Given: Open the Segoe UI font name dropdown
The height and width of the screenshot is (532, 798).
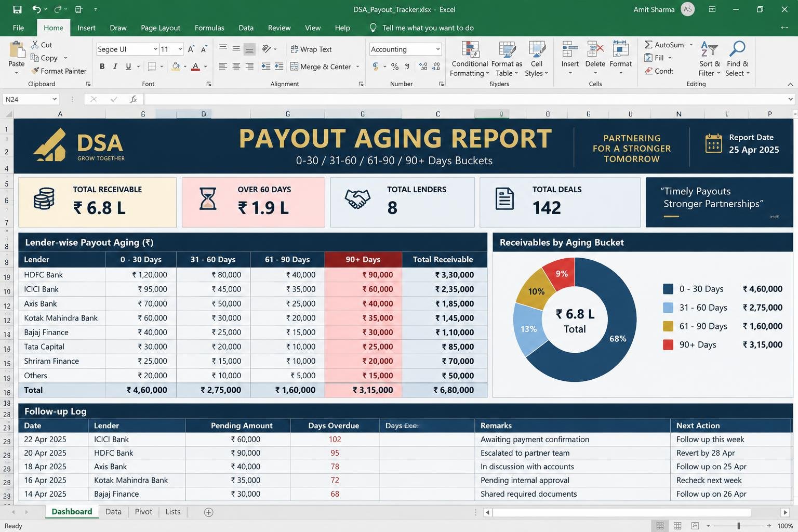Looking at the screenshot, I should tap(155, 49).
